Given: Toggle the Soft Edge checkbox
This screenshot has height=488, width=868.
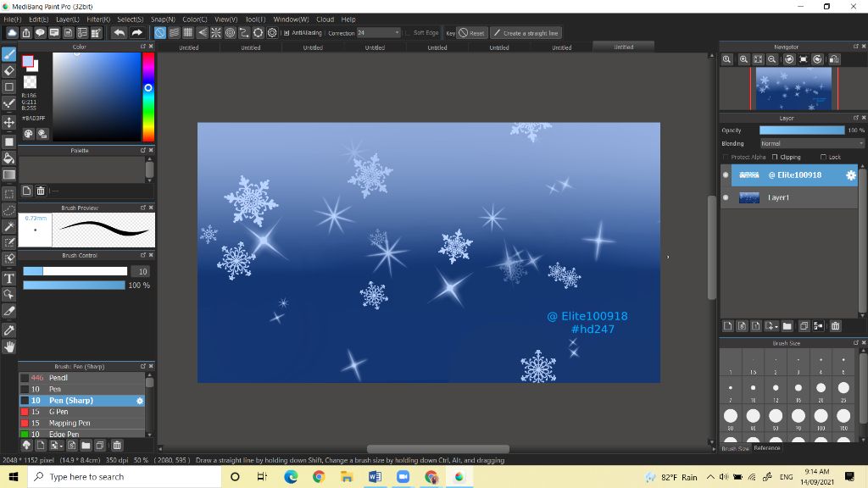Looking at the screenshot, I should tap(408, 33).
